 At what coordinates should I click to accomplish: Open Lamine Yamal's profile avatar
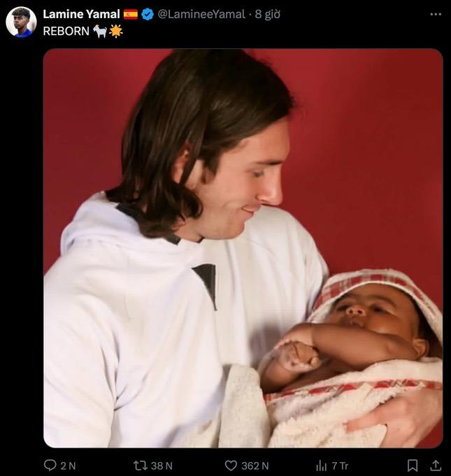point(21,22)
